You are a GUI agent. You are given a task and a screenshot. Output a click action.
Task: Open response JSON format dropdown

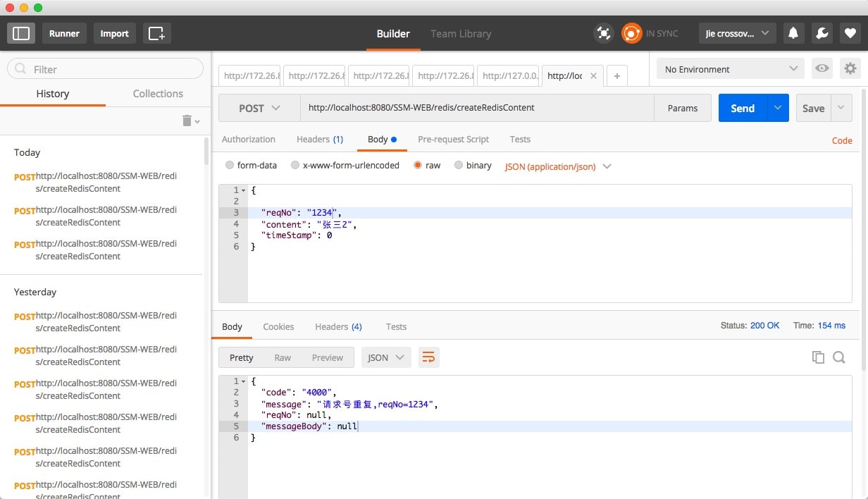point(386,357)
